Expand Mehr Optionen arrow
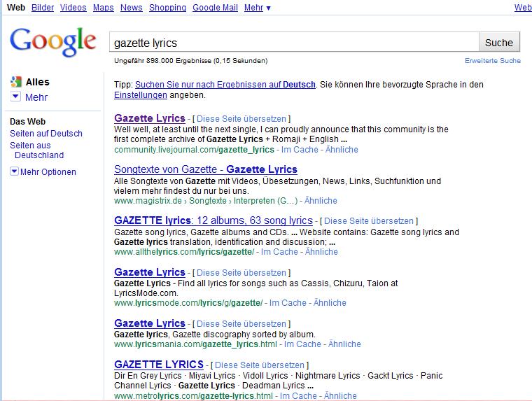This screenshot has width=532, height=401. click(x=14, y=171)
